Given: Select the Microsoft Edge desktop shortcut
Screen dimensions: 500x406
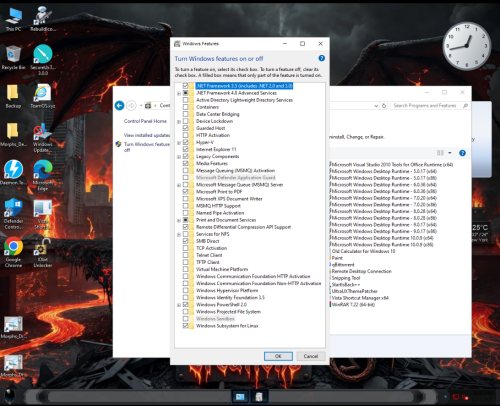Looking at the screenshot, I should (43, 176).
